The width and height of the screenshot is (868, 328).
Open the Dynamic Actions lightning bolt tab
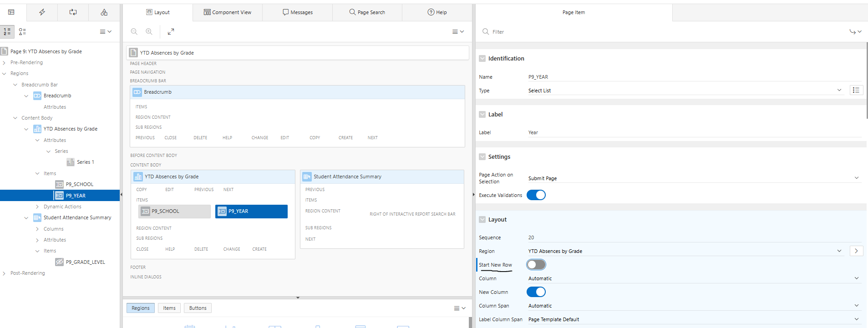click(x=42, y=12)
